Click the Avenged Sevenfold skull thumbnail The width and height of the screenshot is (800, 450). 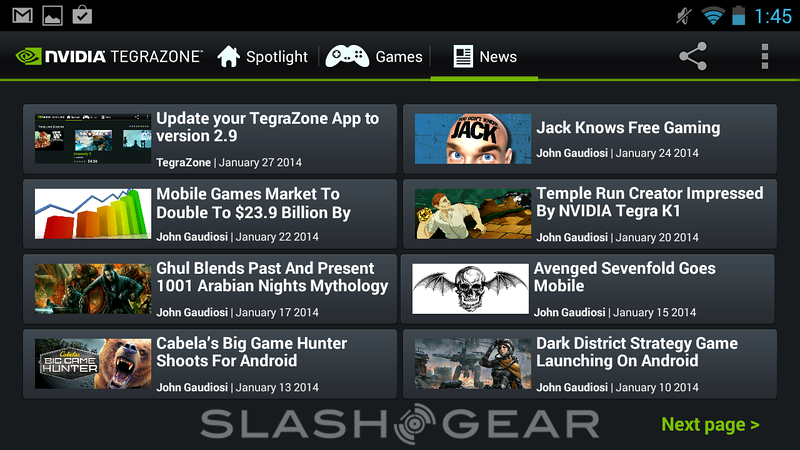[470, 289]
